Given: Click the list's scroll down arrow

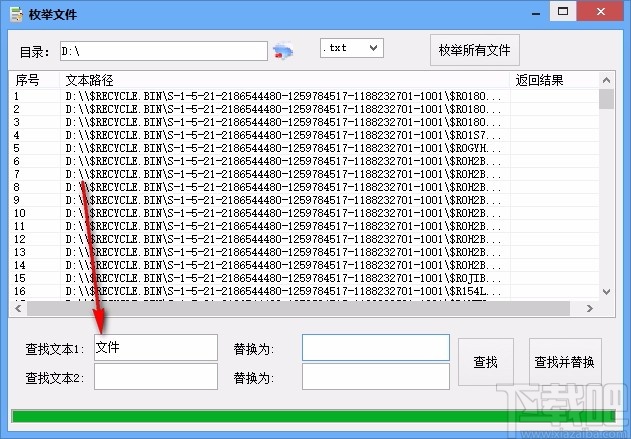Looking at the screenshot, I should [606, 292].
